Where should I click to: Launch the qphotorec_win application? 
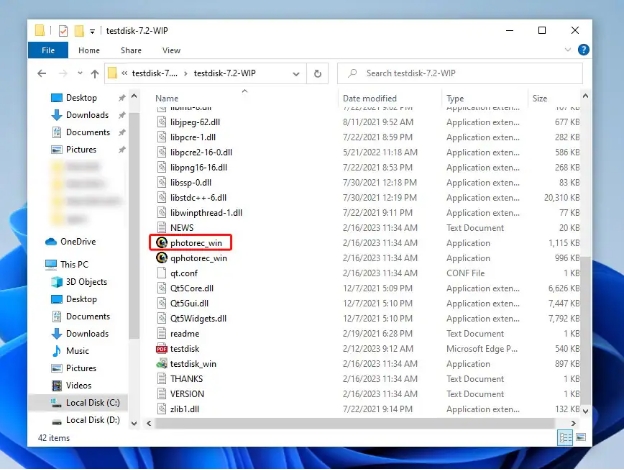pos(199,257)
